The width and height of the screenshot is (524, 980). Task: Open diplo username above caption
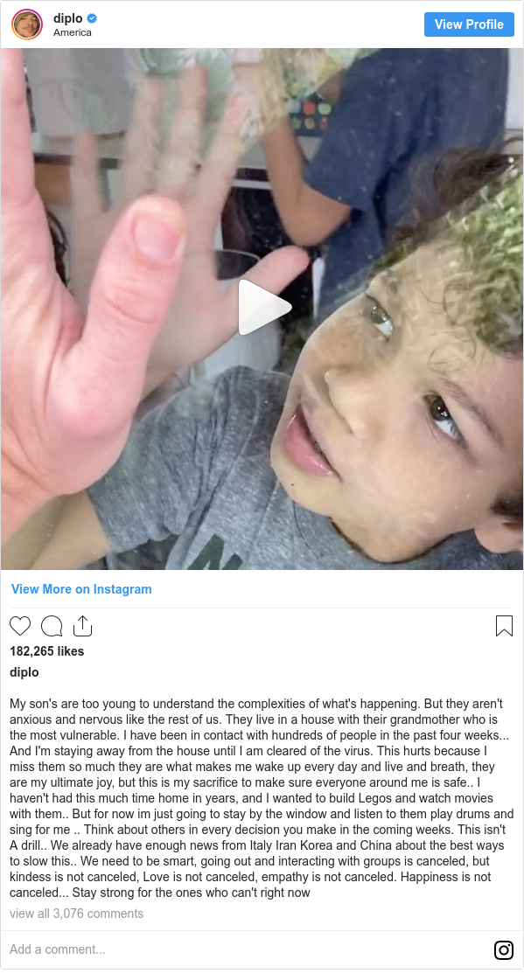tap(24, 672)
